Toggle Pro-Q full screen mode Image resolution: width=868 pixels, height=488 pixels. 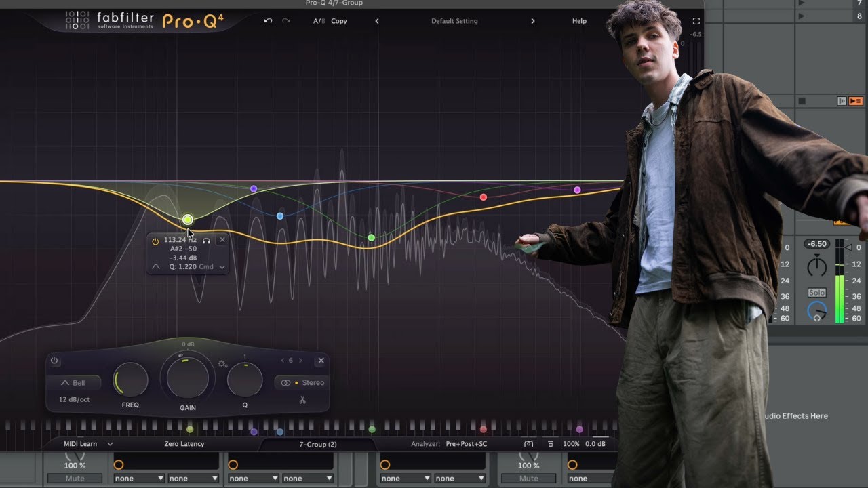(696, 21)
